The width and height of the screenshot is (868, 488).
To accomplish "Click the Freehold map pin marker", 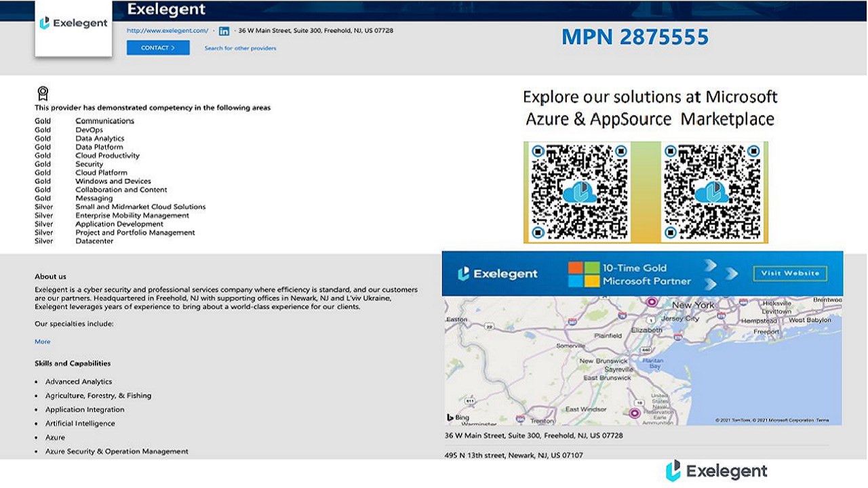I will (635, 413).
